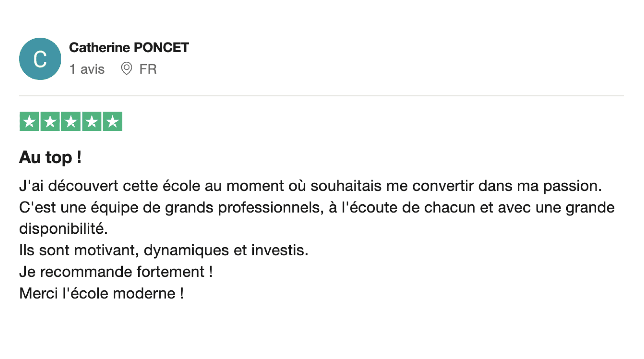The height and width of the screenshot is (359, 644).
Task: Click the teal "C" avatar circle
Action: pos(40,59)
